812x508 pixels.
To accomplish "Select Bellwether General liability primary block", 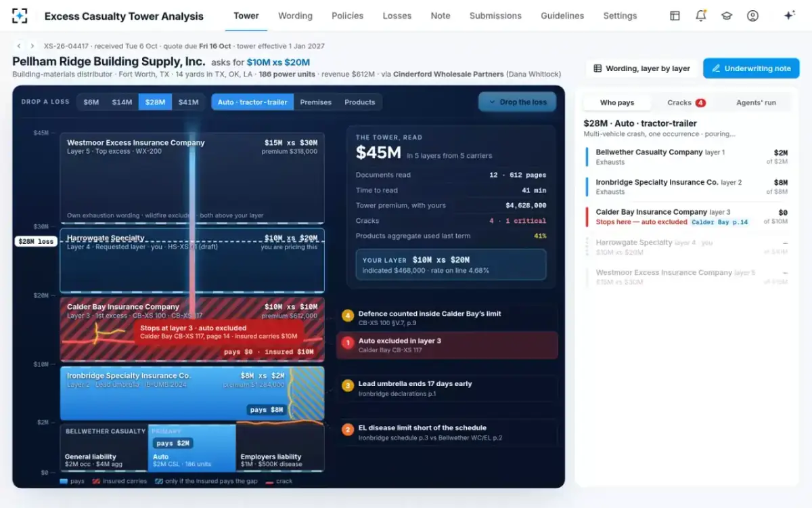I will tap(104, 448).
